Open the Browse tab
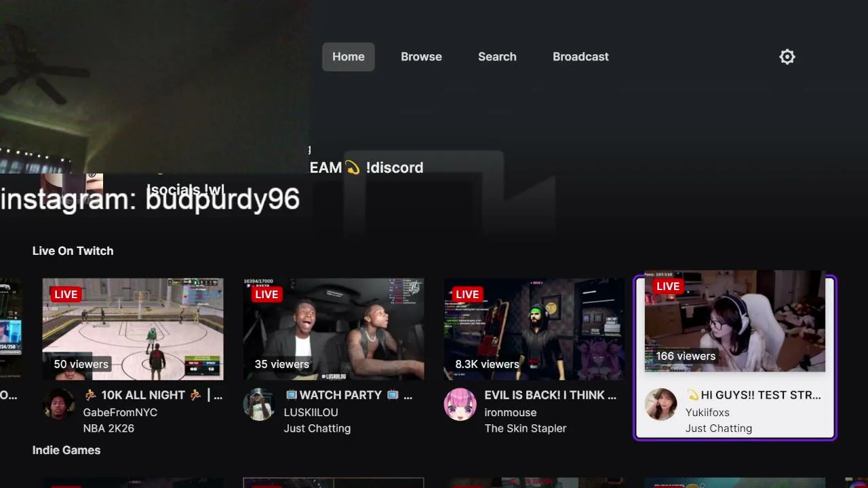868x488 pixels. coord(421,57)
